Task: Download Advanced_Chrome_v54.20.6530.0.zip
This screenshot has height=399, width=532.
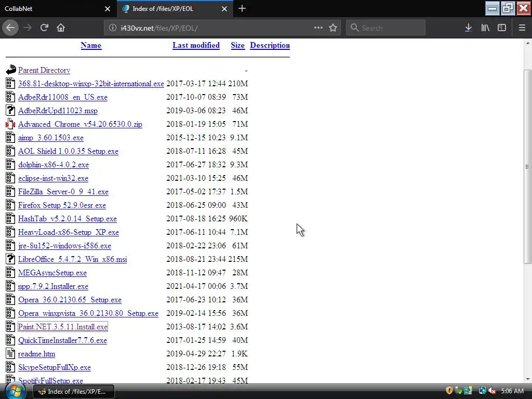Action: point(80,124)
